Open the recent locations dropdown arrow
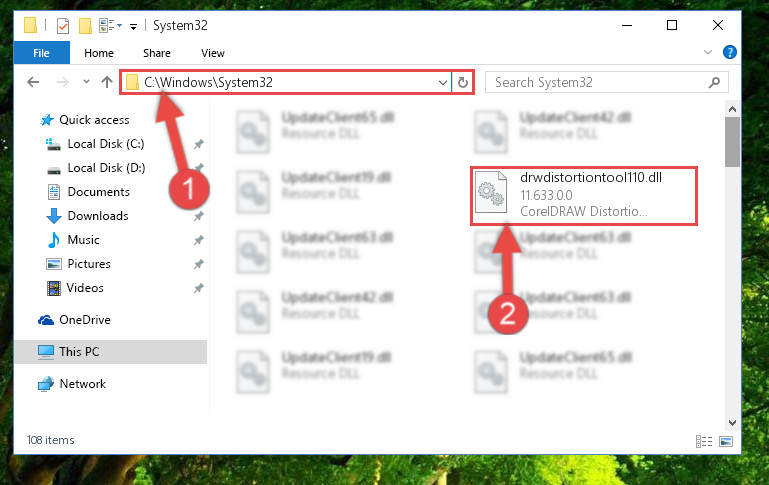 click(x=86, y=82)
